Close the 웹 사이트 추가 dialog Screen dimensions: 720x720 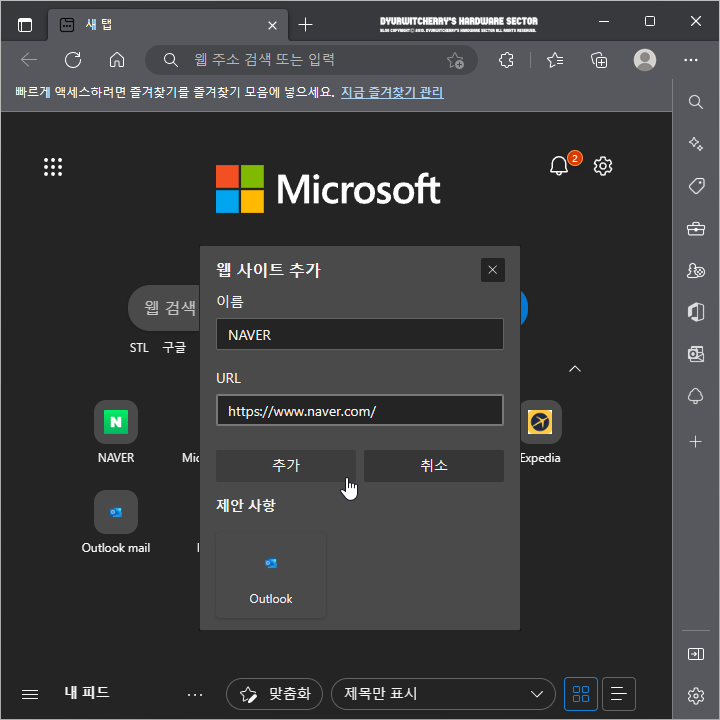pyautogui.click(x=493, y=270)
